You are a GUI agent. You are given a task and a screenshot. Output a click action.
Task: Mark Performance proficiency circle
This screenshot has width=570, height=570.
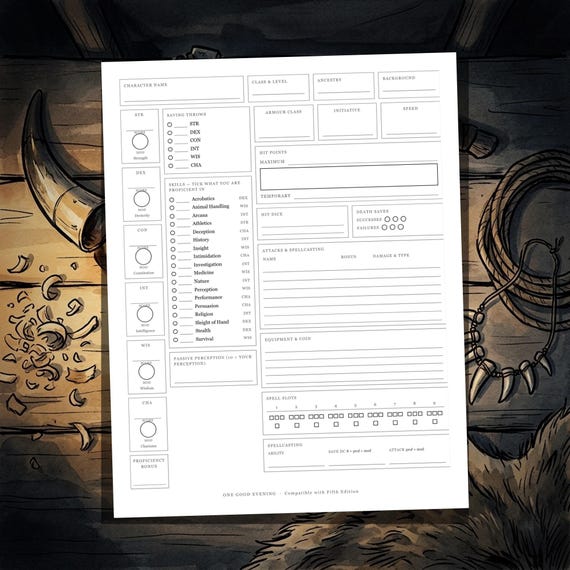click(x=174, y=298)
